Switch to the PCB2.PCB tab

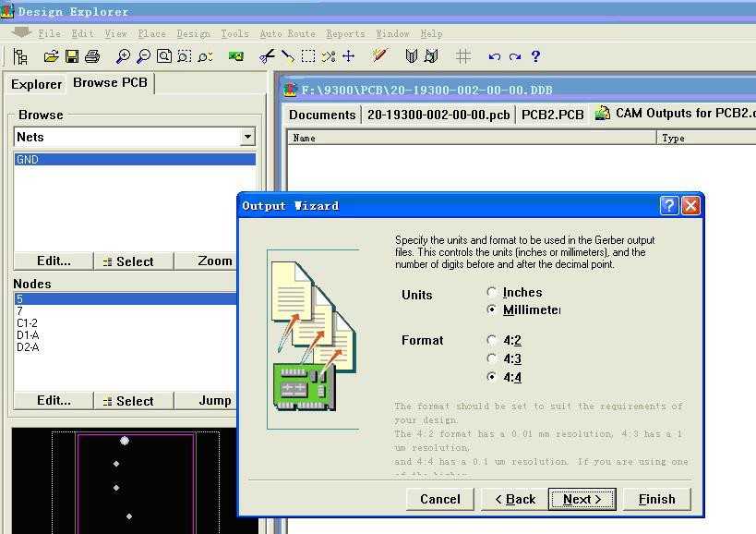(553, 115)
